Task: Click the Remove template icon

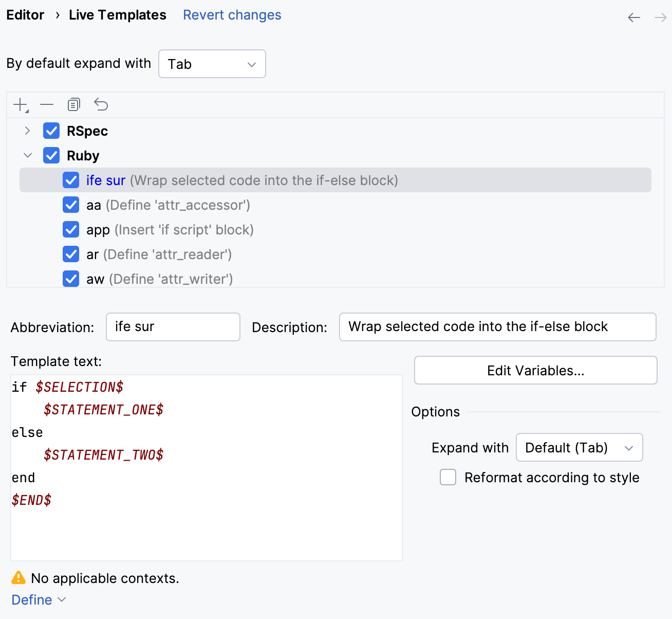Action: [x=47, y=104]
